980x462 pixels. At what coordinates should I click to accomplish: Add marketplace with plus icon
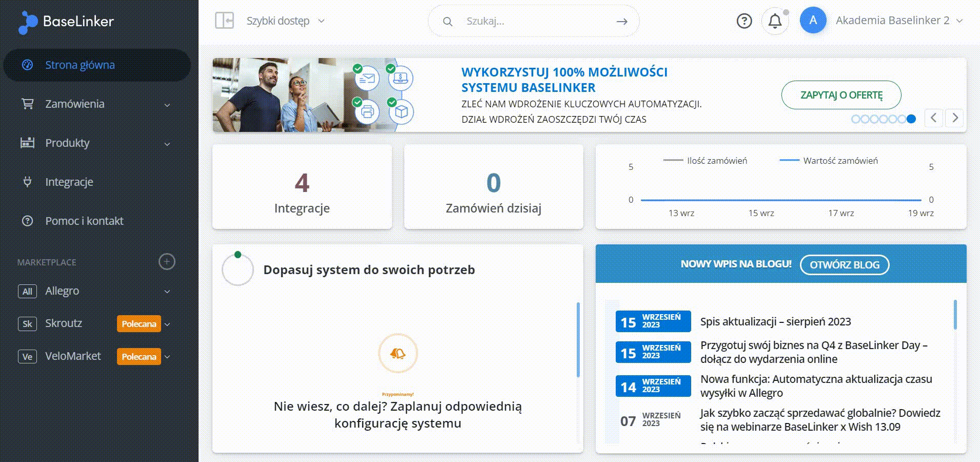pyautogui.click(x=167, y=261)
